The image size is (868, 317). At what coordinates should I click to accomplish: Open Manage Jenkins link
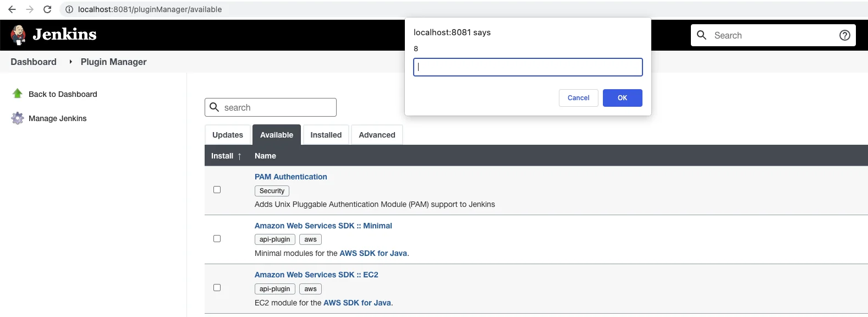pyautogui.click(x=58, y=118)
